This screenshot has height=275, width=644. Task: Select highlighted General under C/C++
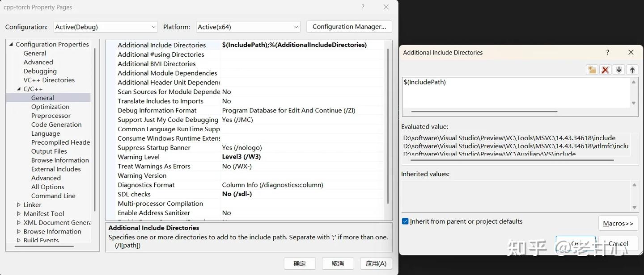coord(42,98)
